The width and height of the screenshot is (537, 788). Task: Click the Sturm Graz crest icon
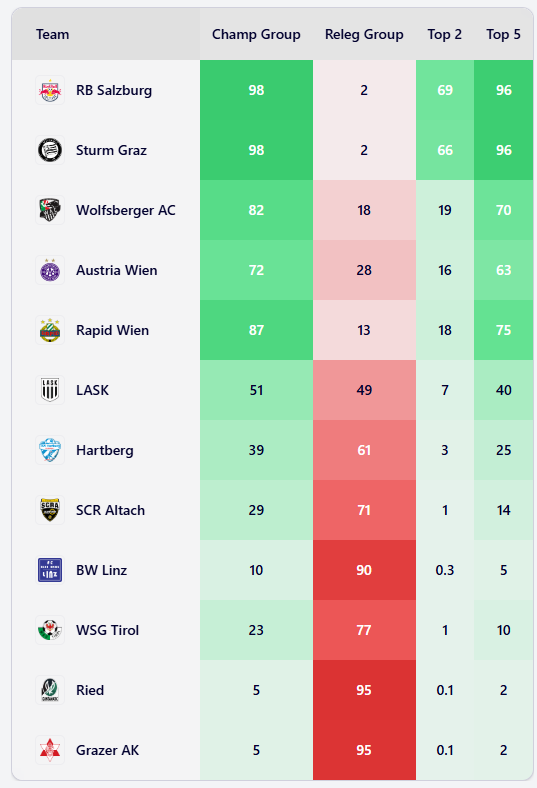point(50,150)
